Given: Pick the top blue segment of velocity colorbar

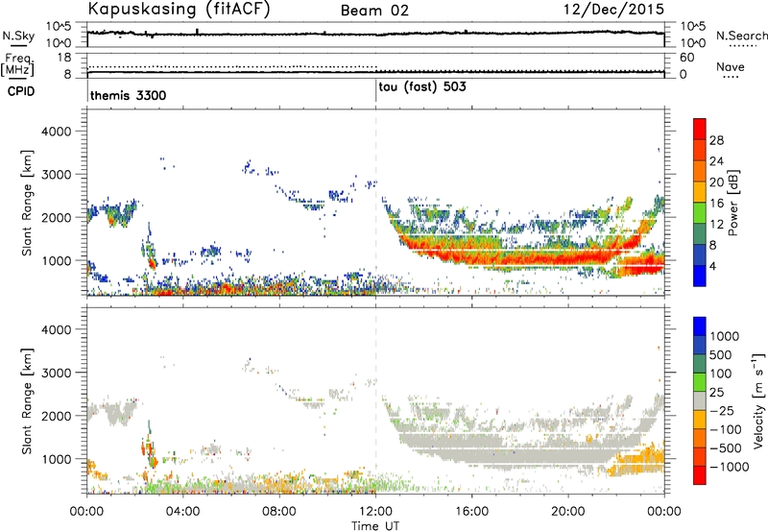Looking at the screenshot, I should [700, 326].
